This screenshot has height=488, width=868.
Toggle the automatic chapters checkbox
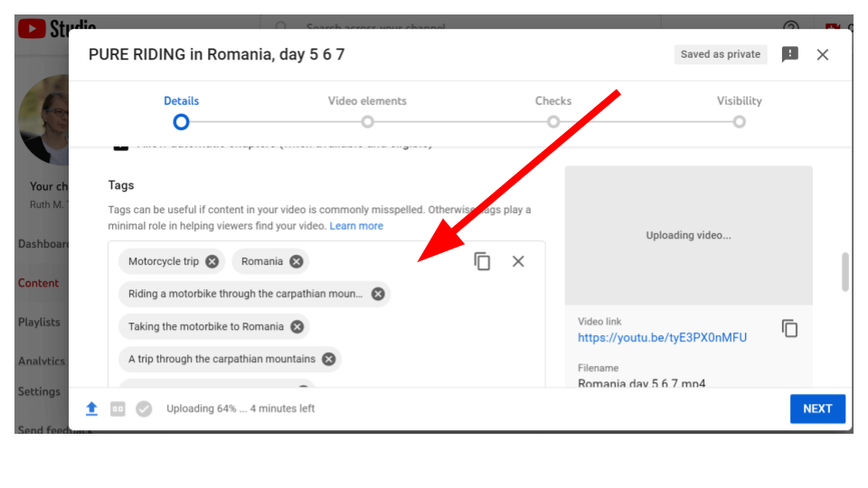point(120,146)
